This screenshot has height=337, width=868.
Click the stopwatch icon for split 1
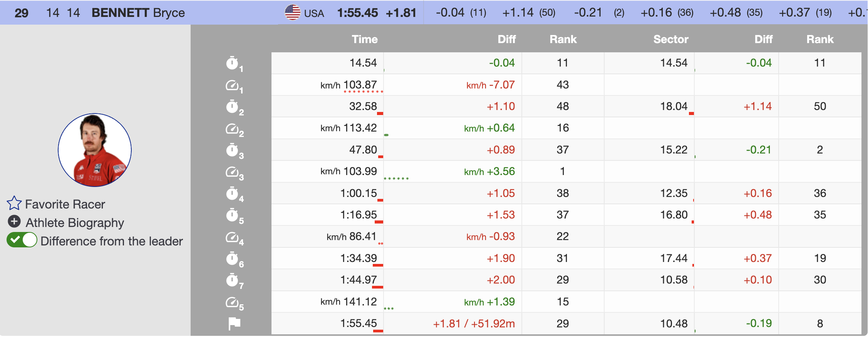point(232,63)
